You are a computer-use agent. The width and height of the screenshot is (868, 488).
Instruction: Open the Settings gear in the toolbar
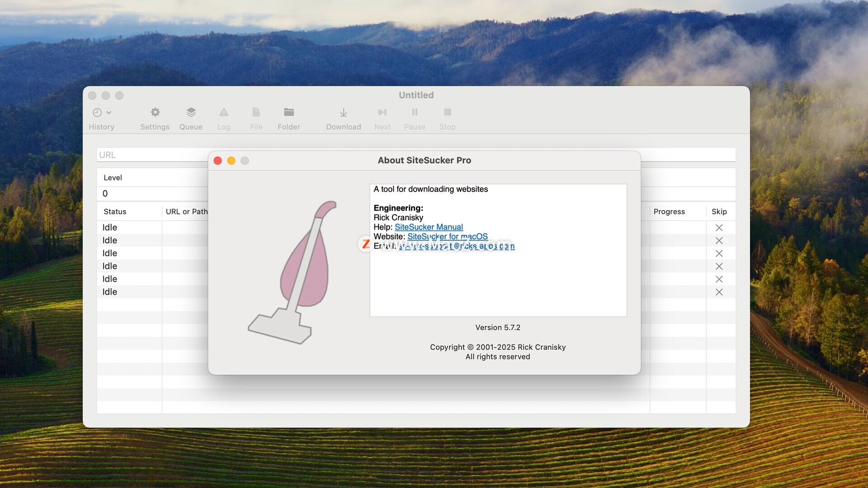point(155,112)
